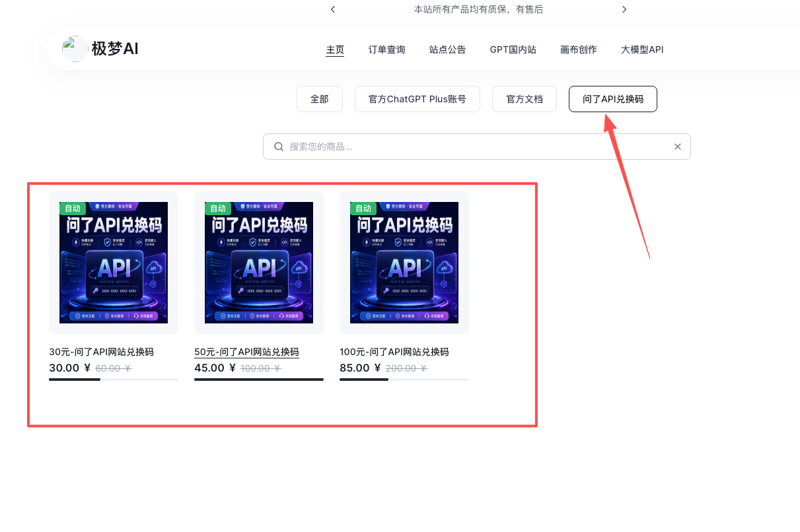This screenshot has height=532, width=800.
Task: Click the 自动 badge on the 50元 product
Action: 218,209
